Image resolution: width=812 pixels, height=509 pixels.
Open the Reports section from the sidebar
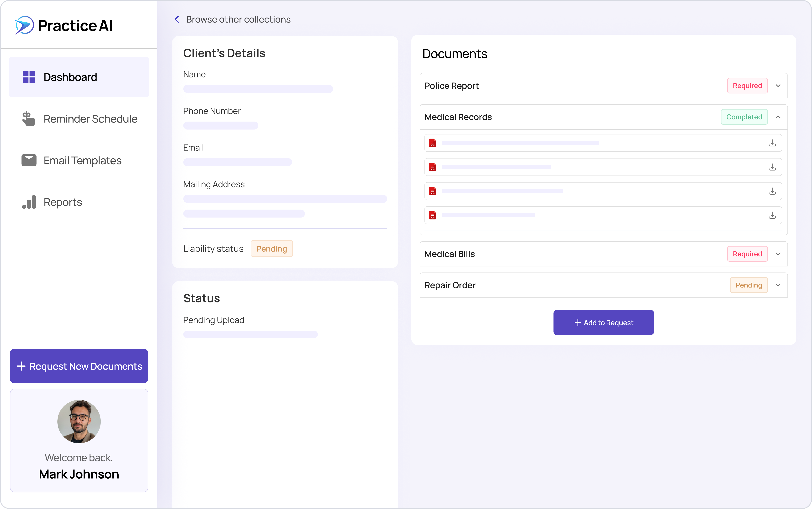pyautogui.click(x=63, y=202)
